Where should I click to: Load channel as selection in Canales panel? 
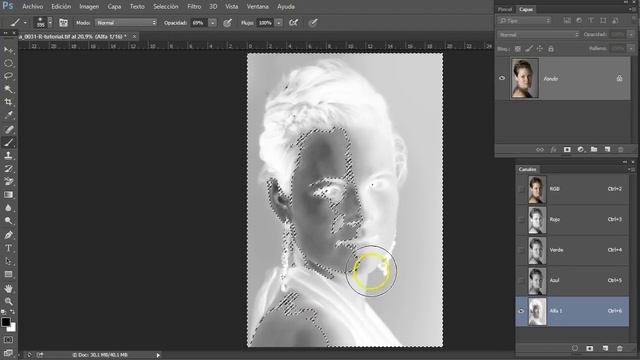(575, 348)
